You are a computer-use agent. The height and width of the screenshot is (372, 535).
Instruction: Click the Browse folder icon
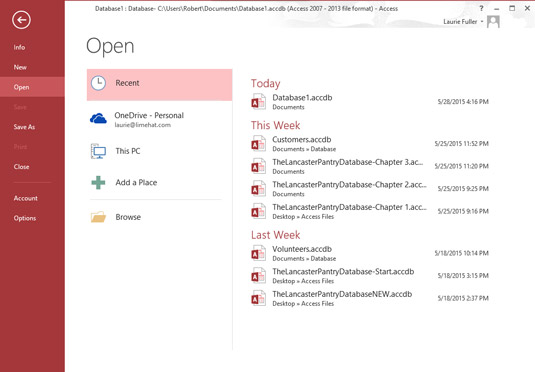click(98, 217)
